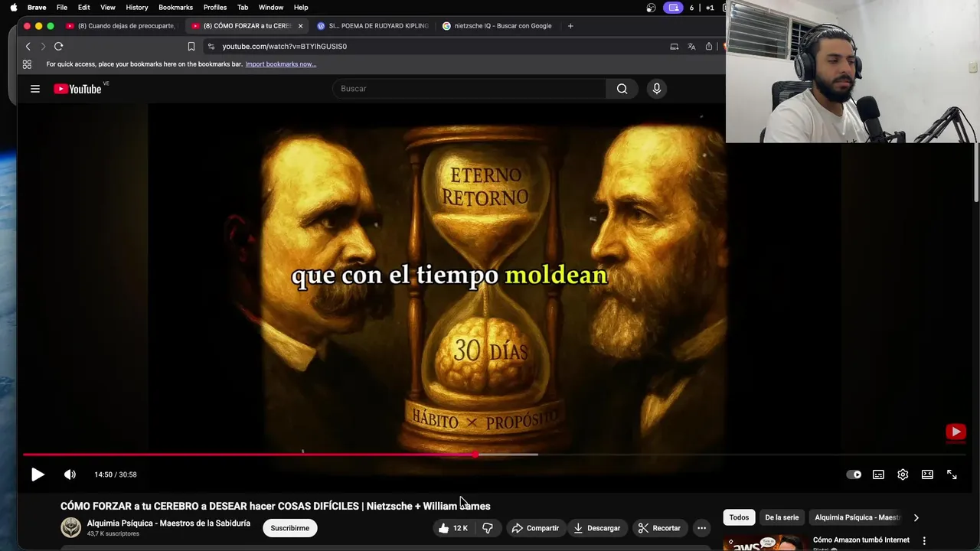Viewport: 980px width, 551px height.
Task: Open the YouTube hamburger guide menu
Action: 35,89
